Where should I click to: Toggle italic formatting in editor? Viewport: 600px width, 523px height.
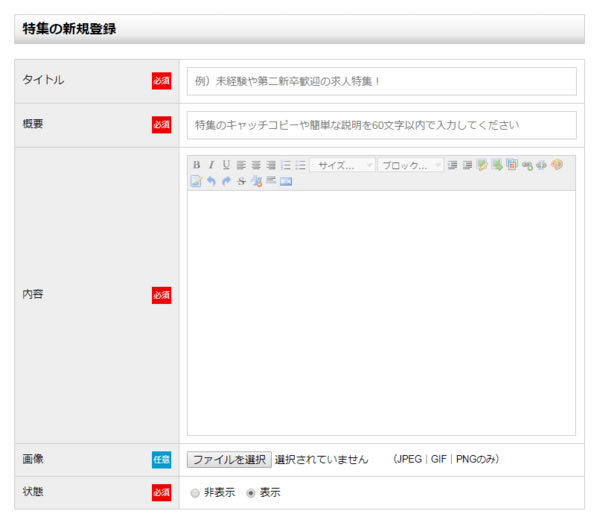pyautogui.click(x=211, y=165)
